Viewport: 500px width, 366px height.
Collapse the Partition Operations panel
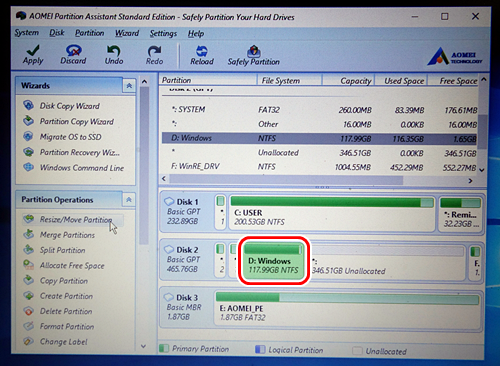[129, 200]
